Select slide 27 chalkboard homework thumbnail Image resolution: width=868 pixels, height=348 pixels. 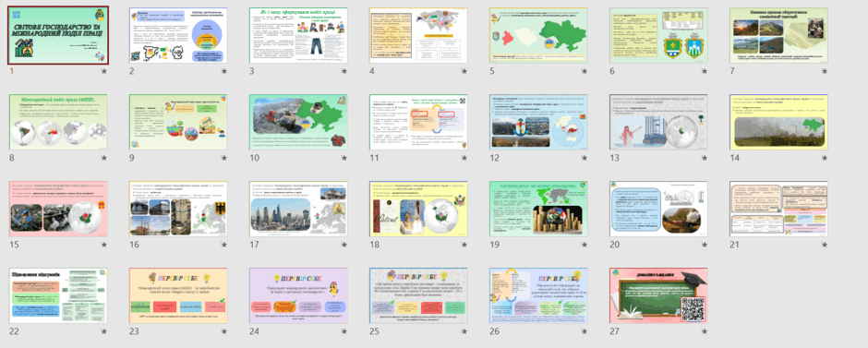pyautogui.click(x=658, y=295)
